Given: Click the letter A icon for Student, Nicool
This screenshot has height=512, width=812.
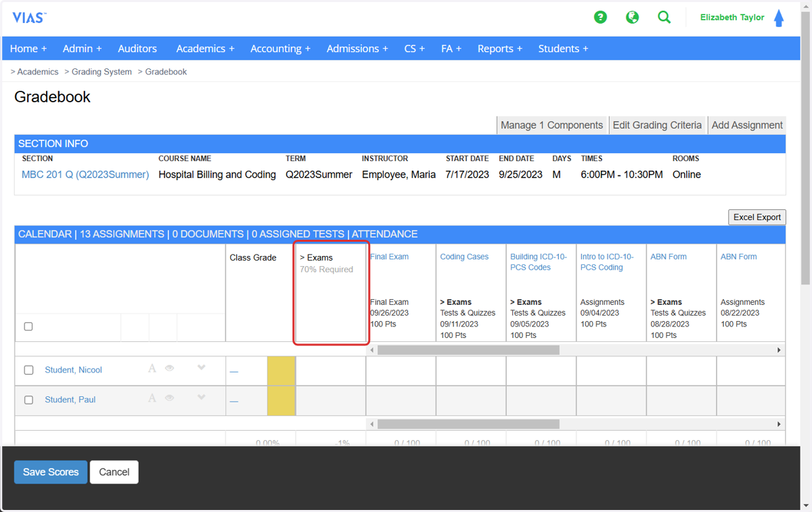Looking at the screenshot, I should 152,368.
